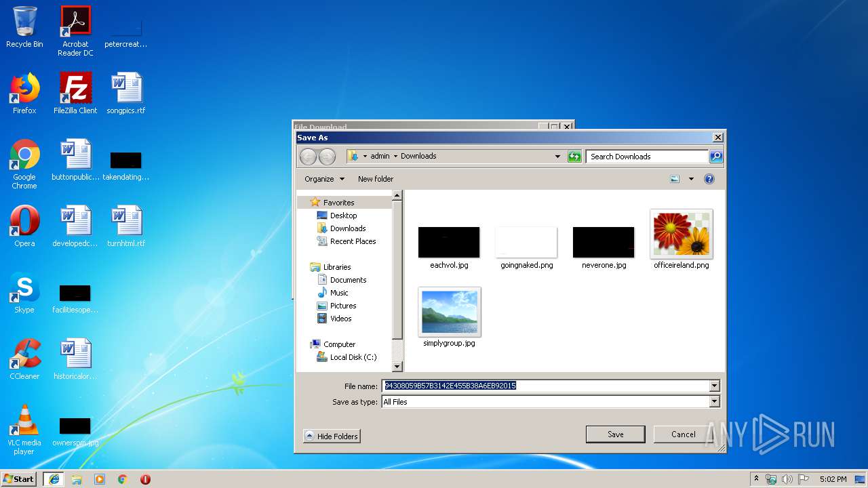Viewport: 868px width, 488px height.
Task: Open Internet Explorer in the taskbar
Action: click(x=54, y=479)
